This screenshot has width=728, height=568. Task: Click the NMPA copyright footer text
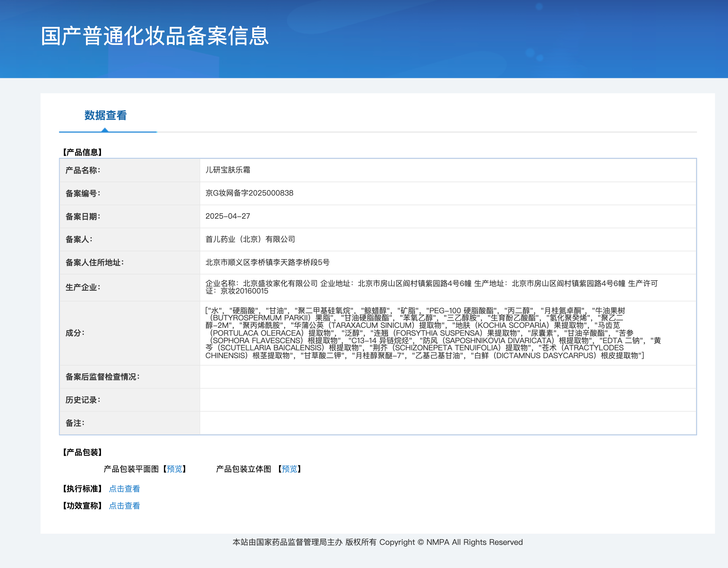tap(378, 542)
